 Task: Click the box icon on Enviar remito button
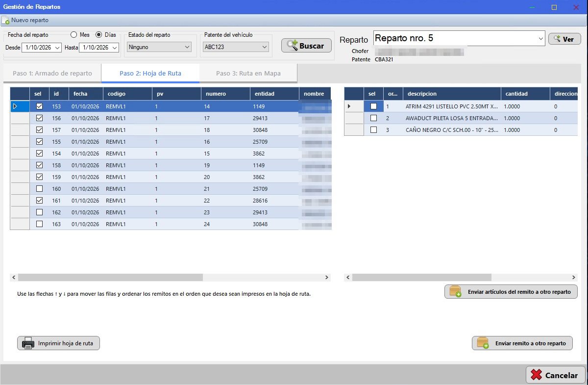click(483, 343)
